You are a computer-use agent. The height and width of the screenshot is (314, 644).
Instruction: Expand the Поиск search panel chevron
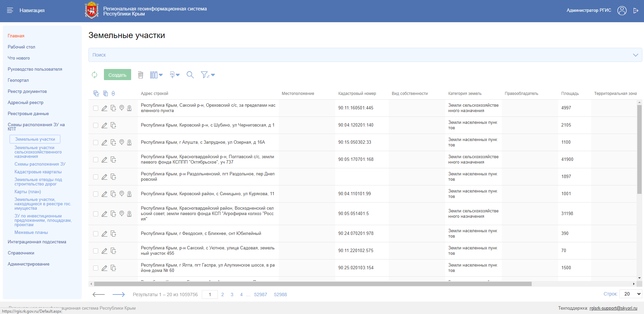(635, 55)
